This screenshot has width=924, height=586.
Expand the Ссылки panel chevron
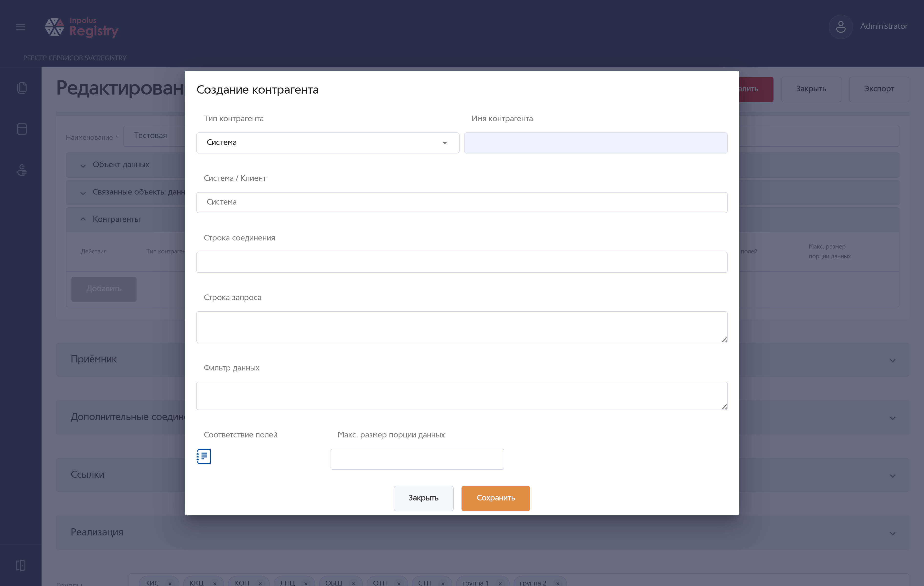point(892,476)
